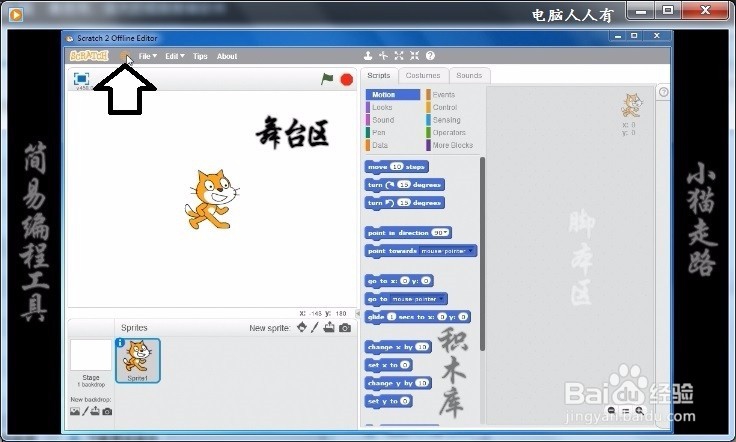
Task: Click the turn counterclockwise 15 degrees block
Action: click(405, 203)
